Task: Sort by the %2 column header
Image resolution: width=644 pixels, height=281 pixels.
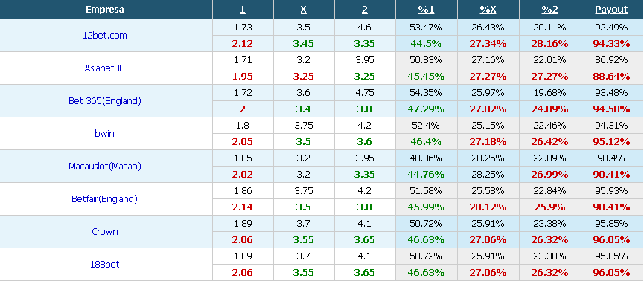Action: 549,10
